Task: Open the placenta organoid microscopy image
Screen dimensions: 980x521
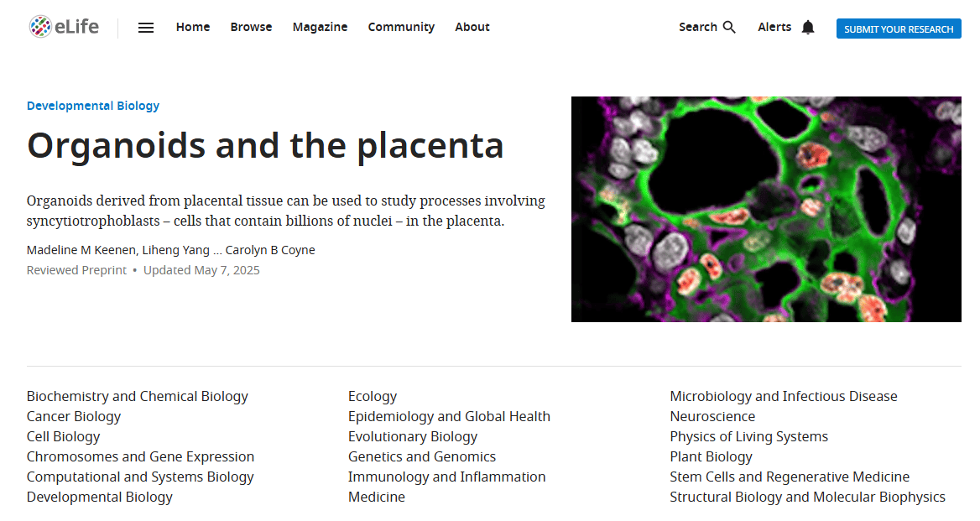Action: click(766, 209)
